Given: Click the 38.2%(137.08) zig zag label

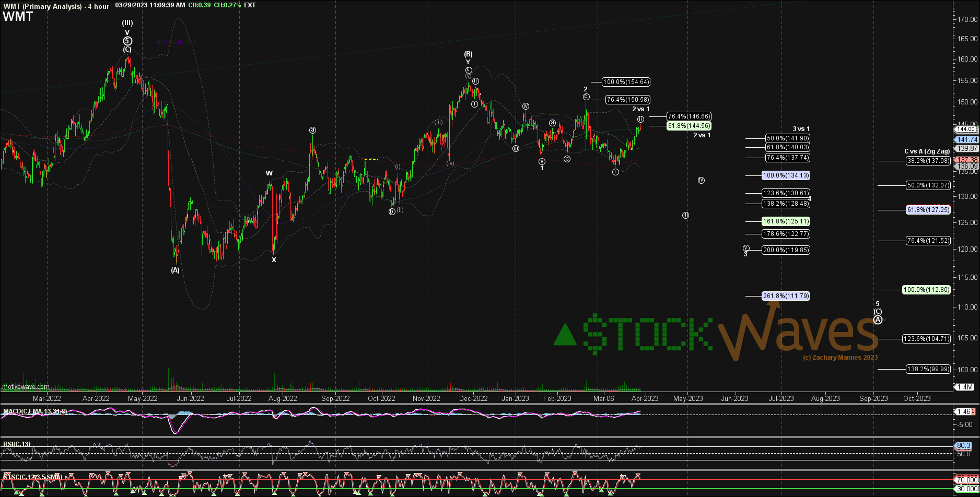Looking at the screenshot, I should tap(928, 161).
